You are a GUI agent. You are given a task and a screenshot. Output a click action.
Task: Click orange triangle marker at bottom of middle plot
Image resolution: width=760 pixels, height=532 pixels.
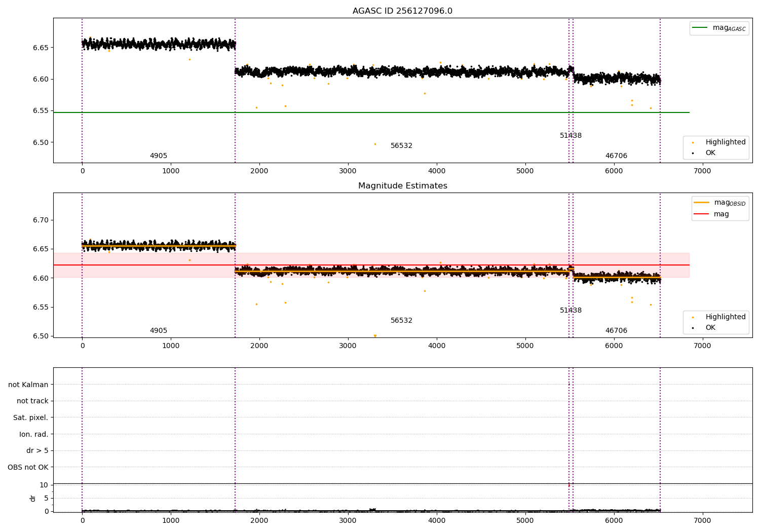[375, 336]
